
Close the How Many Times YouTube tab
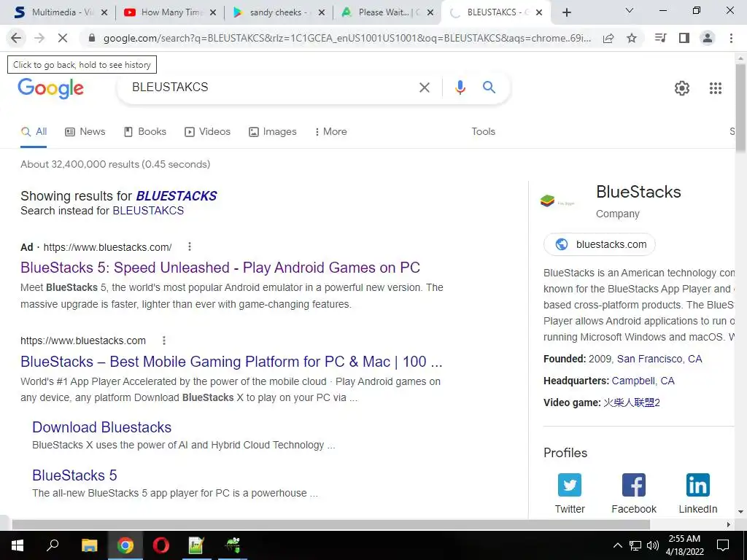[213, 13]
